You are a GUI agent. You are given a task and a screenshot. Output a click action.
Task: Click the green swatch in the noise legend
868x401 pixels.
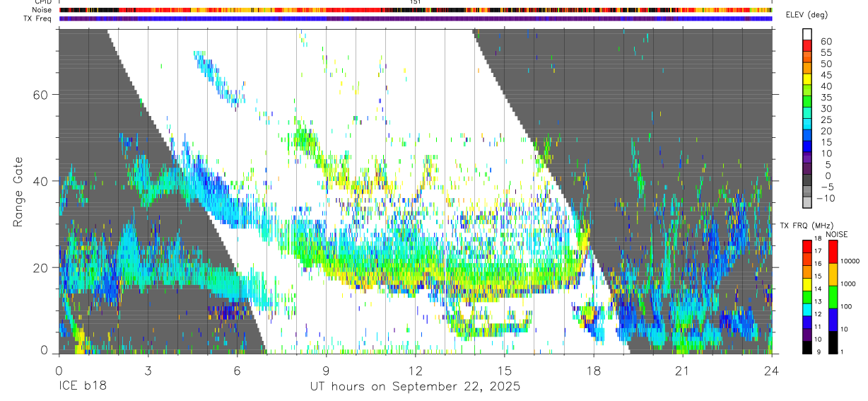click(833, 297)
